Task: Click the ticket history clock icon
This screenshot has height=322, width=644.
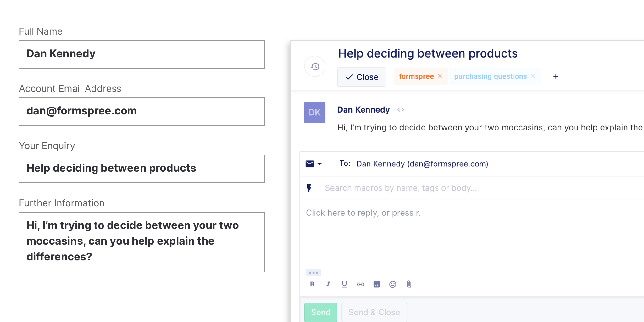Action: (315, 67)
